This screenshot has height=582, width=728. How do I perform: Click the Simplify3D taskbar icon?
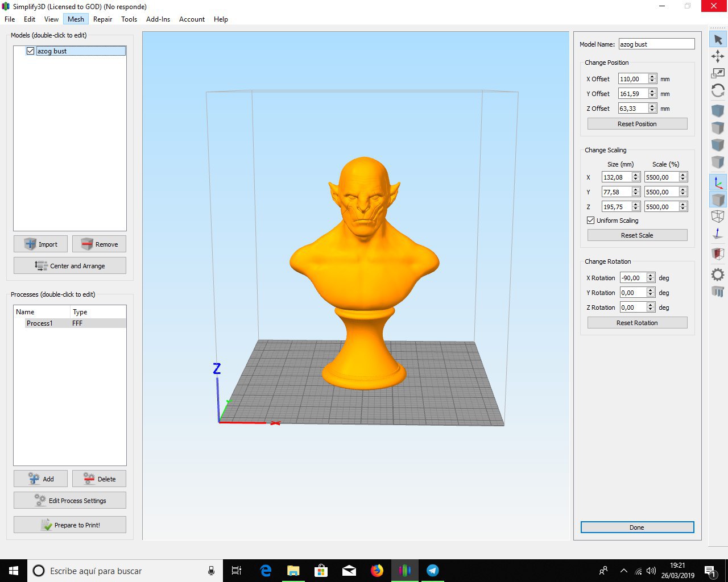(405, 571)
